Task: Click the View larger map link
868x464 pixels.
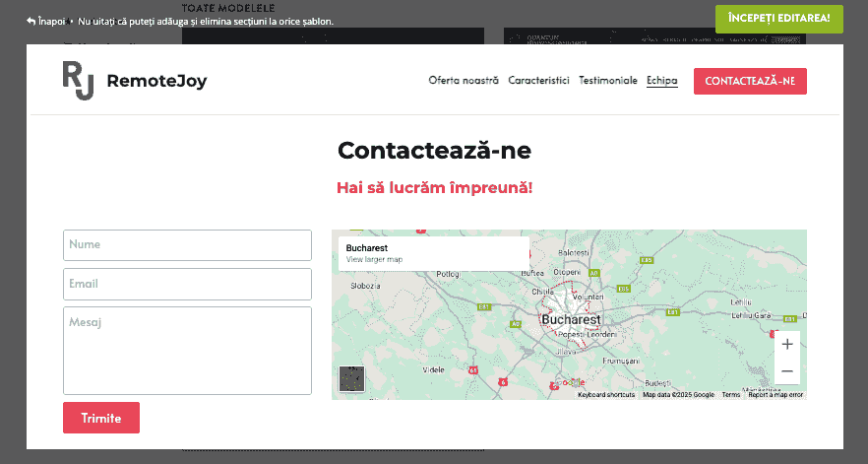Action: (374, 259)
